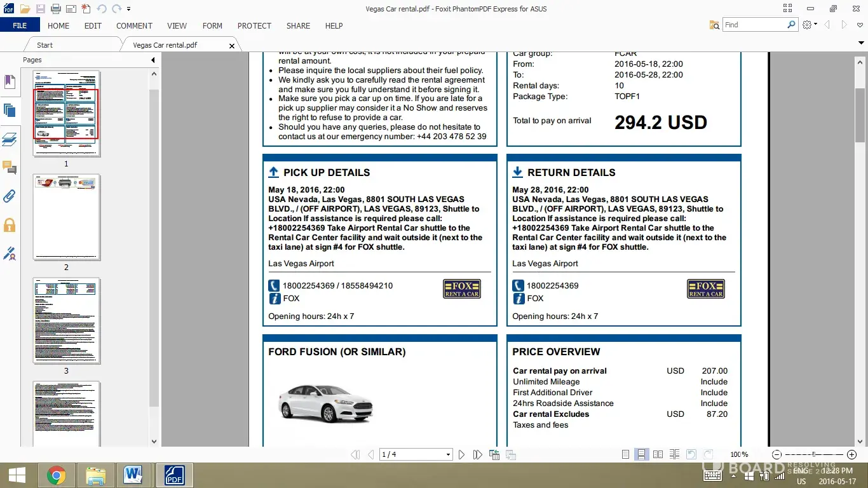The image size is (868, 488).
Task: Click the Open folder icon
Action: click(x=25, y=9)
